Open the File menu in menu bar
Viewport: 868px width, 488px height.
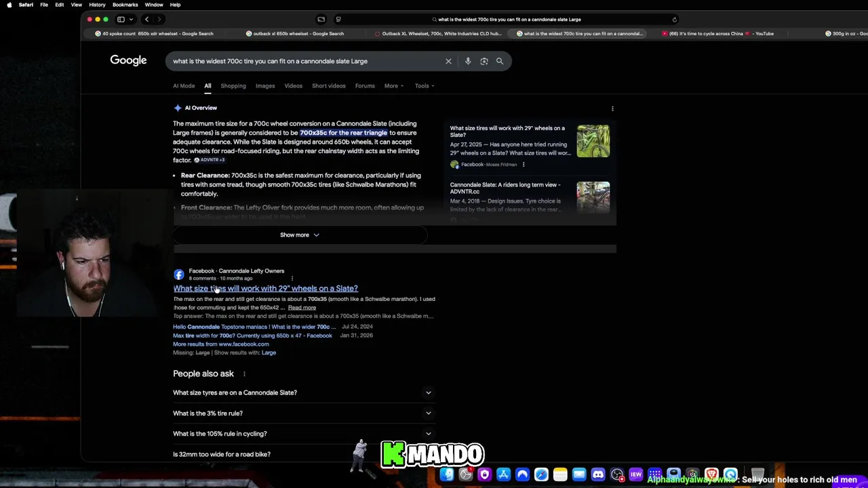coord(43,5)
